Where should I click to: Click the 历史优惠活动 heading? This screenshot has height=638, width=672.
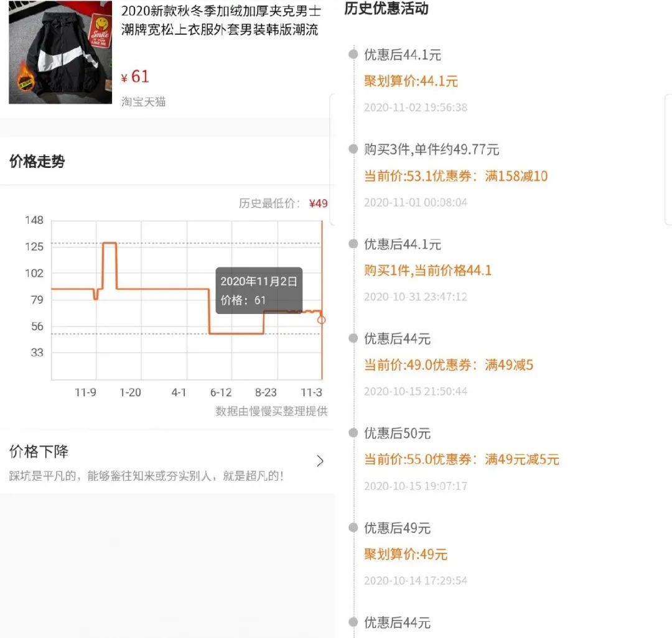(x=386, y=9)
